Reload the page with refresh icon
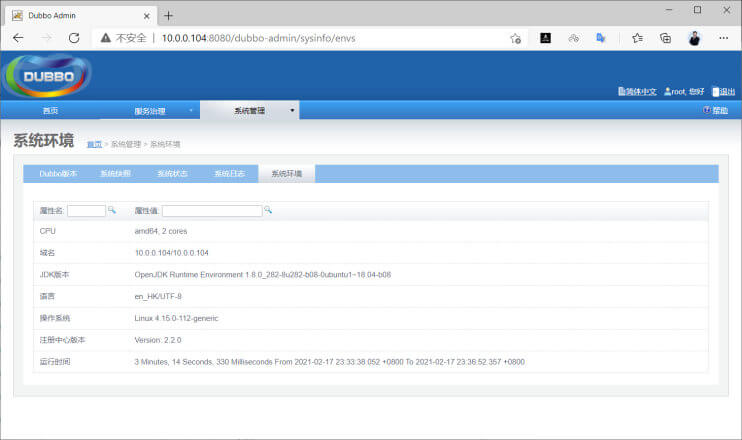 point(74,38)
